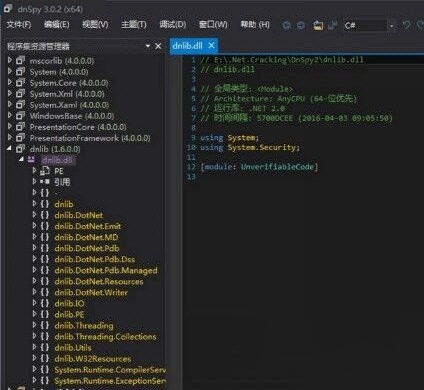Image resolution: width=424 pixels, height=390 pixels.
Task: Click the navigate back toolbar arrow
Action: pyautogui.click(x=286, y=25)
